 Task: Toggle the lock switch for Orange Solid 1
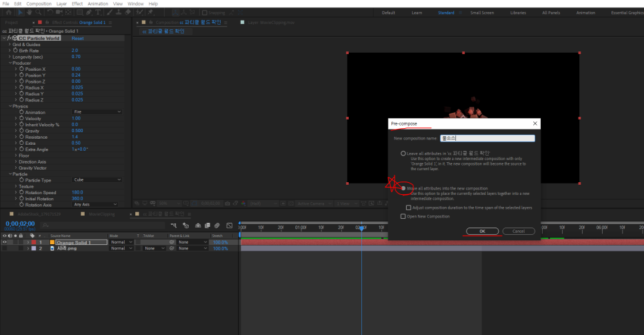(x=21, y=242)
